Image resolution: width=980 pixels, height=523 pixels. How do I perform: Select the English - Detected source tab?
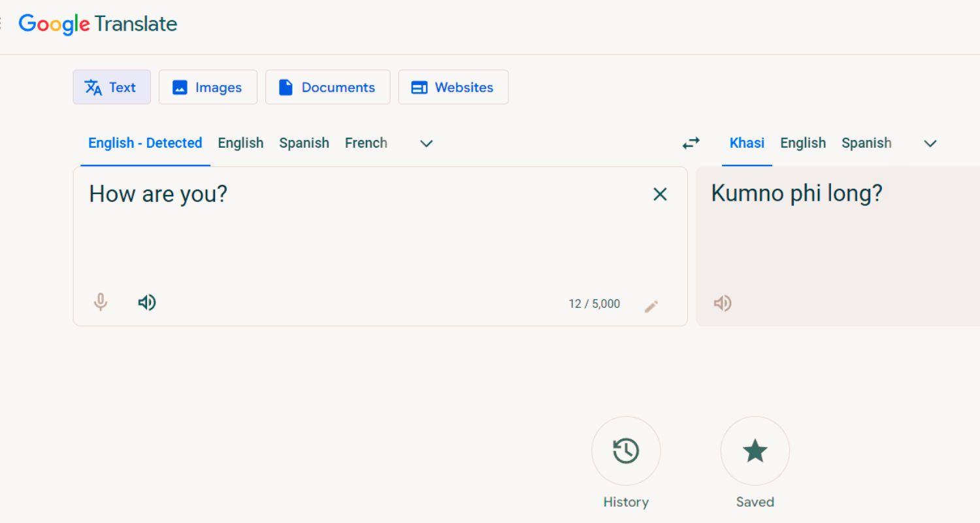pos(145,143)
